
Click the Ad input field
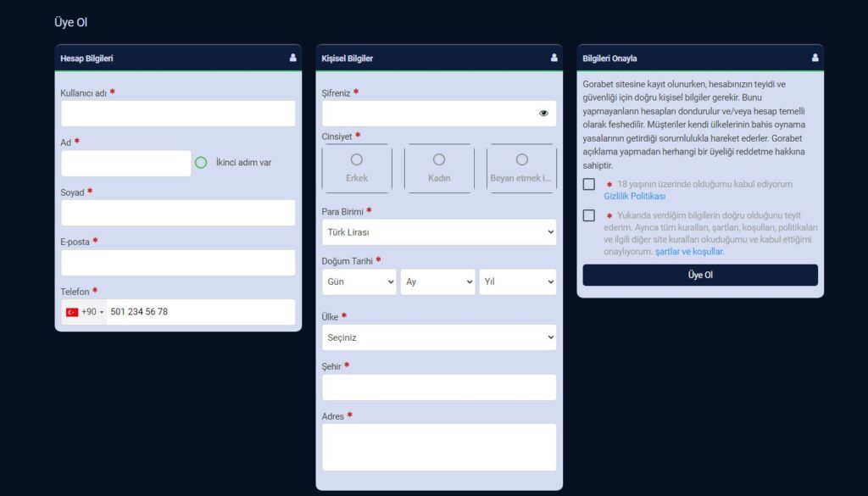126,164
